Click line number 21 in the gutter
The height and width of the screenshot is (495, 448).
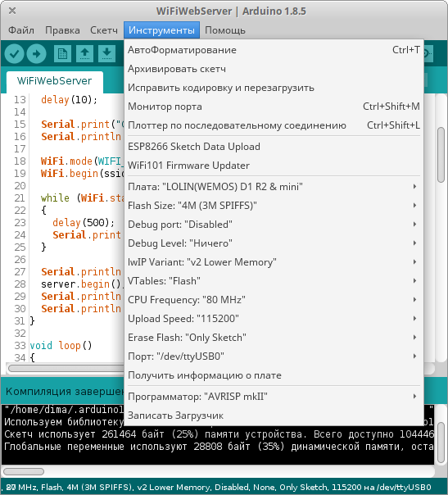point(20,198)
